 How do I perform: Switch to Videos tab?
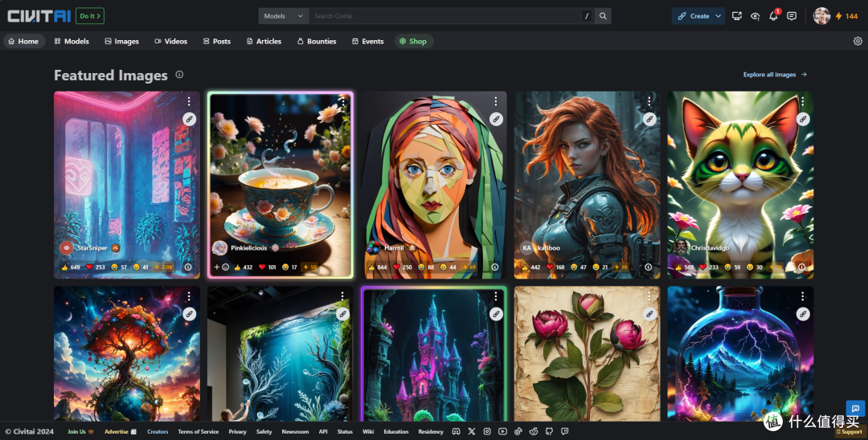pos(170,41)
